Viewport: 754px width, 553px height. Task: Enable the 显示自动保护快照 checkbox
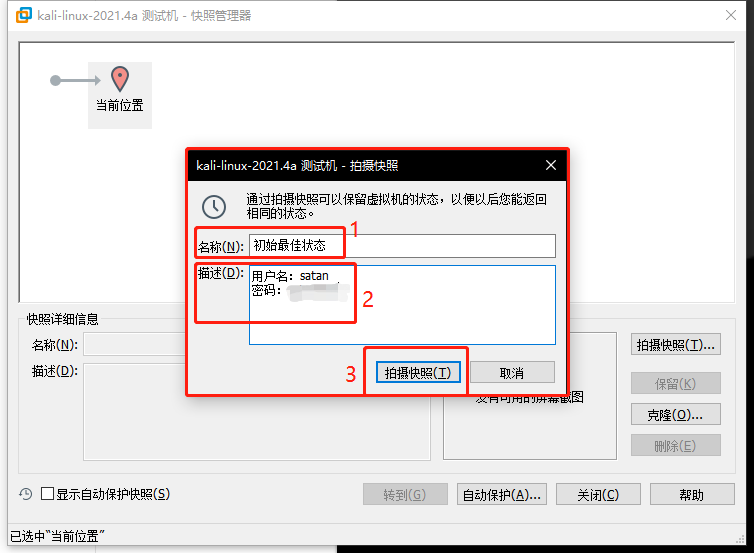[47, 494]
